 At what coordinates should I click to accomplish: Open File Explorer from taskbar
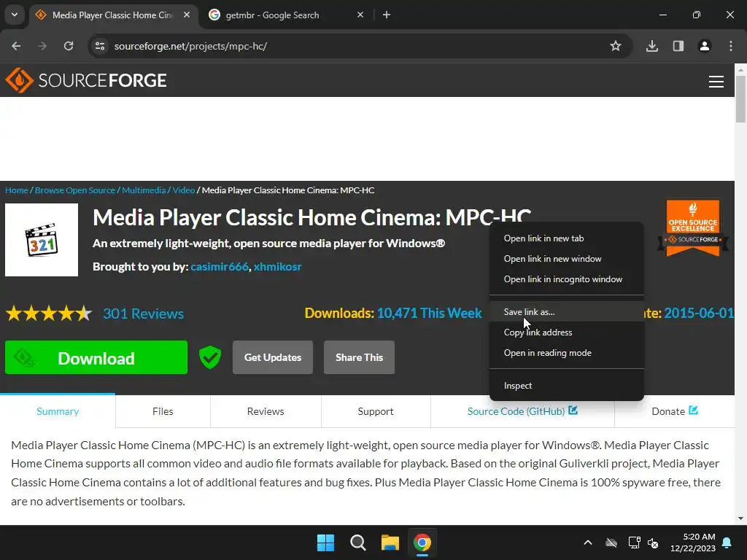(x=390, y=542)
